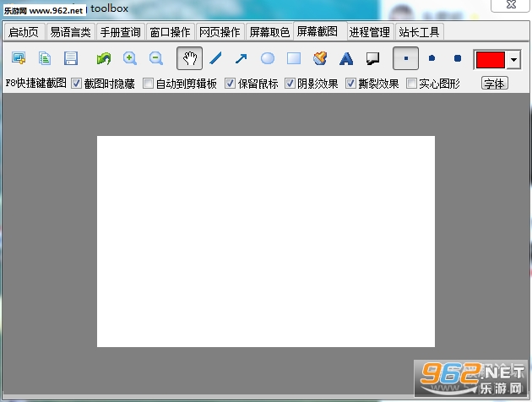532x402 pixels.
Task: Enable 自动到剪辑板 checkbox
Action: pos(148,84)
